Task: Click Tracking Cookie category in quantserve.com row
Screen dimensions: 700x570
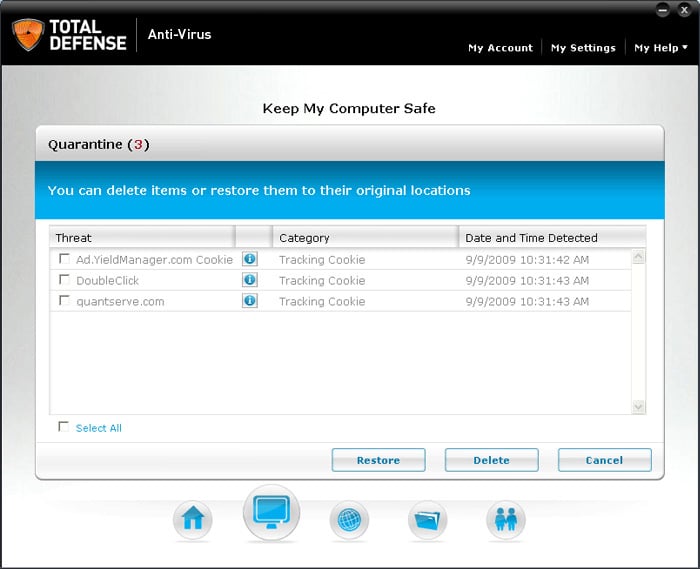Action: click(322, 302)
